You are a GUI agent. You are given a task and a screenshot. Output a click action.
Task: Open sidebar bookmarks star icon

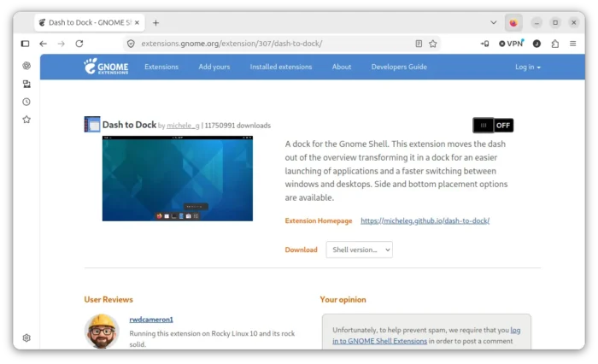coord(26,120)
